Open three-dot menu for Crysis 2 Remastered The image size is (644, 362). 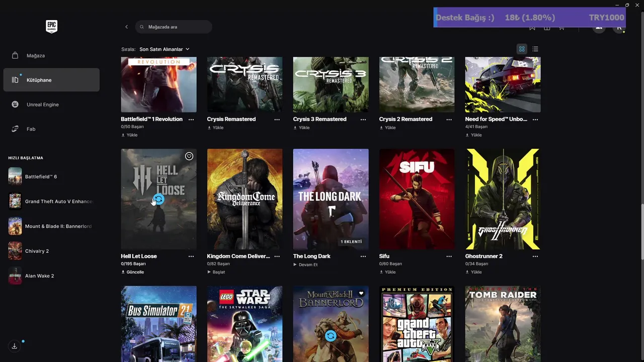click(x=449, y=119)
